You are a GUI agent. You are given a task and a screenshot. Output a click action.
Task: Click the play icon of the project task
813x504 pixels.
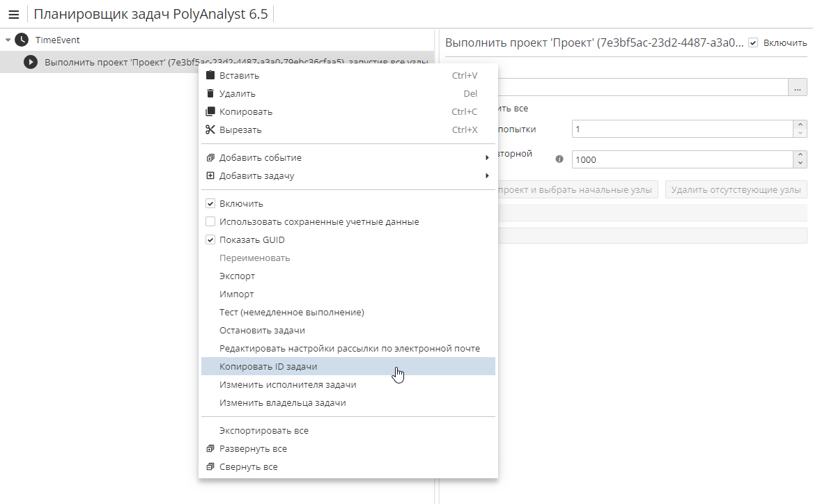(31, 62)
